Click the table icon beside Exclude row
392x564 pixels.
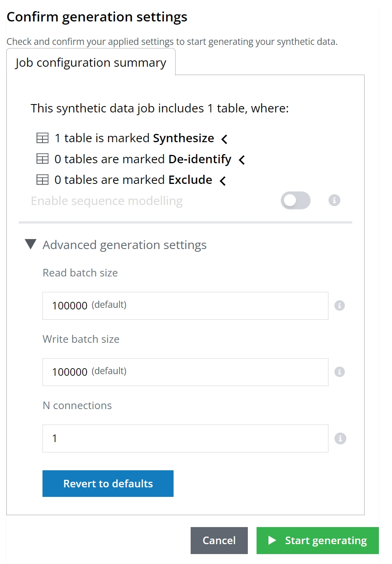[42, 180]
